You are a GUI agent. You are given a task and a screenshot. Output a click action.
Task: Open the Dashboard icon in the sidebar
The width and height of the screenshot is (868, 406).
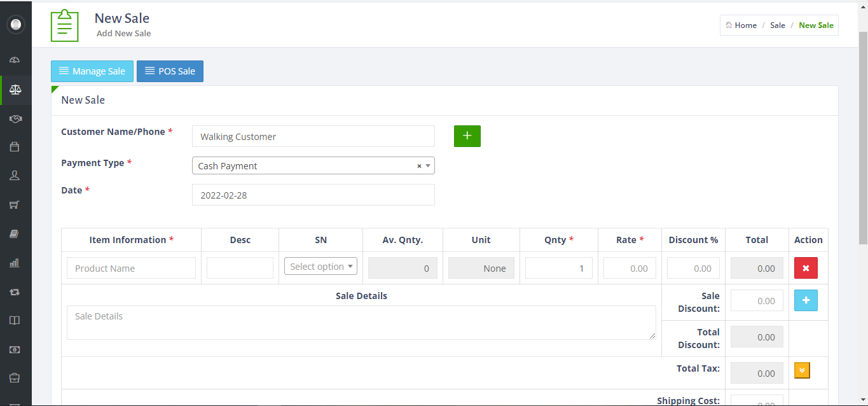coord(14,60)
